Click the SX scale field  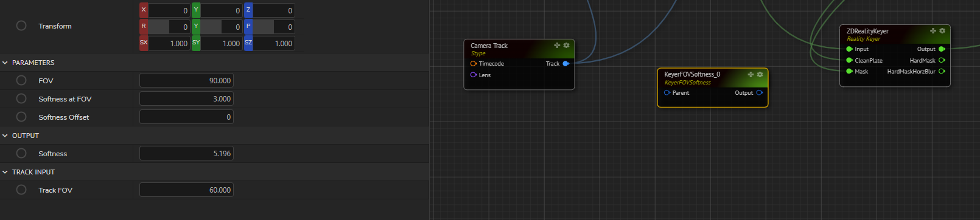[169, 43]
